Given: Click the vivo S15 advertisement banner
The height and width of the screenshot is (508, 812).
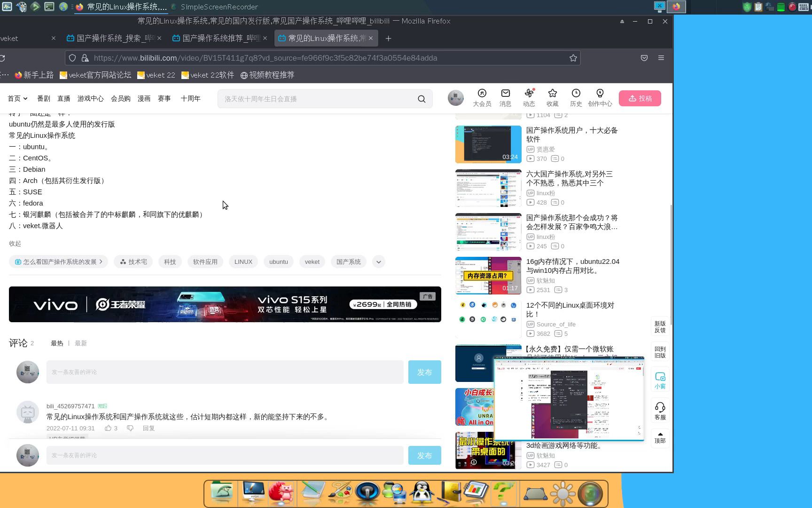Looking at the screenshot, I should click(225, 304).
